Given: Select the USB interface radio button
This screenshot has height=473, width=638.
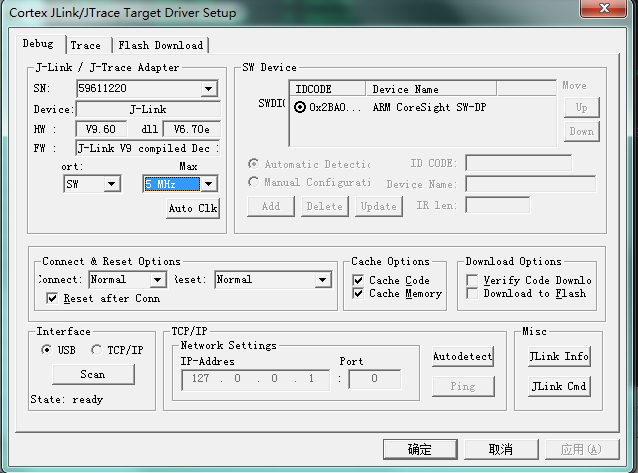Looking at the screenshot, I should pos(47,350).
